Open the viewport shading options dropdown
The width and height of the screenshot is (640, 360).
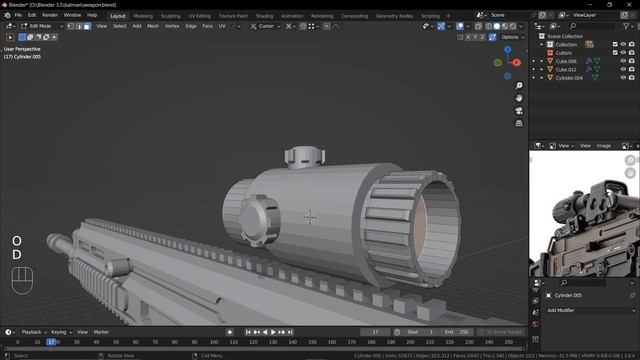pyautogui.click(x=521, y=26)
